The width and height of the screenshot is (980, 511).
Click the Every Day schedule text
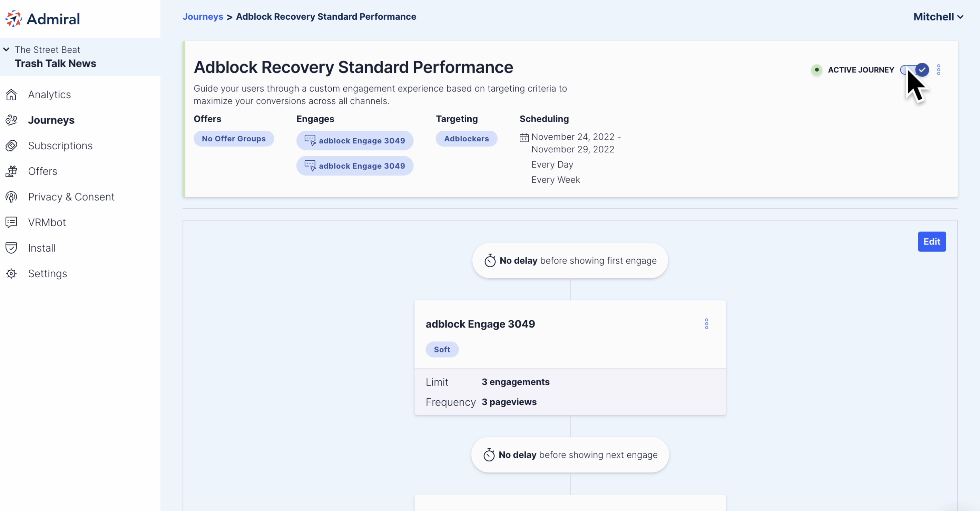(552, 164)
